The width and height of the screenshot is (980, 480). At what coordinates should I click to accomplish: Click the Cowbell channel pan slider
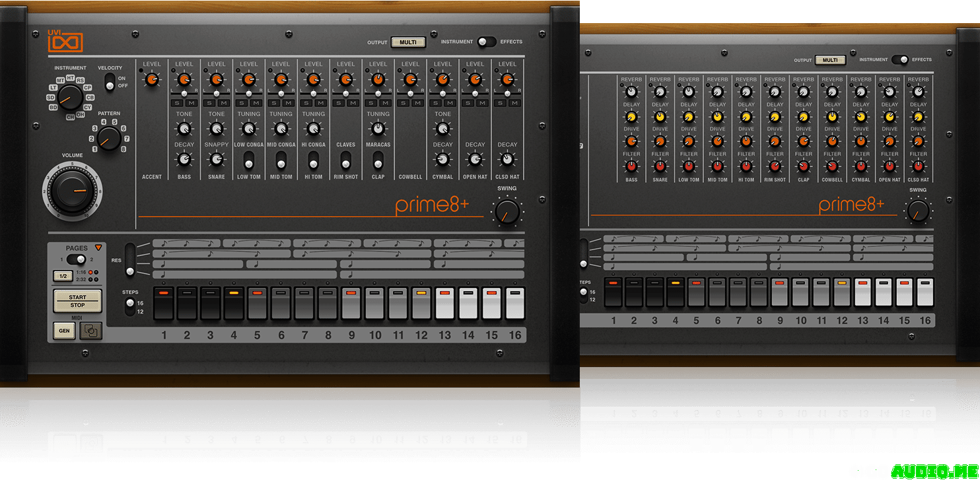coord(411,95)
